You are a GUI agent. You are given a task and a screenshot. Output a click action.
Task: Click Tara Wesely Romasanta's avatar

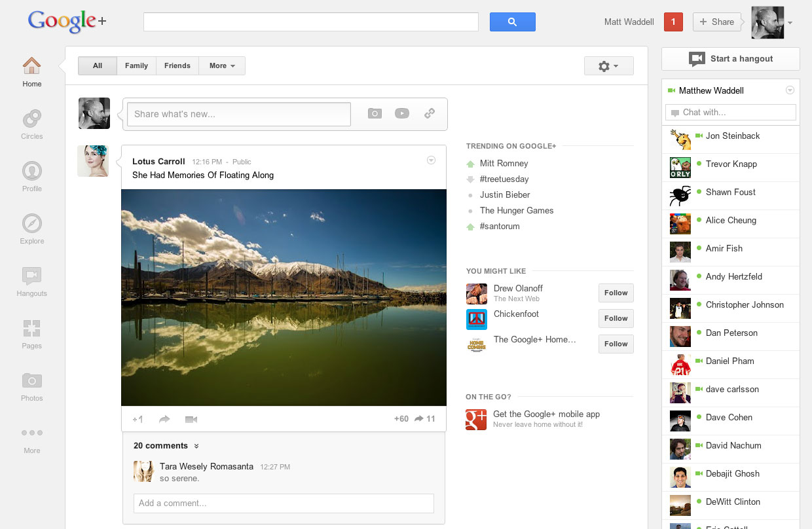coord(143,471)
